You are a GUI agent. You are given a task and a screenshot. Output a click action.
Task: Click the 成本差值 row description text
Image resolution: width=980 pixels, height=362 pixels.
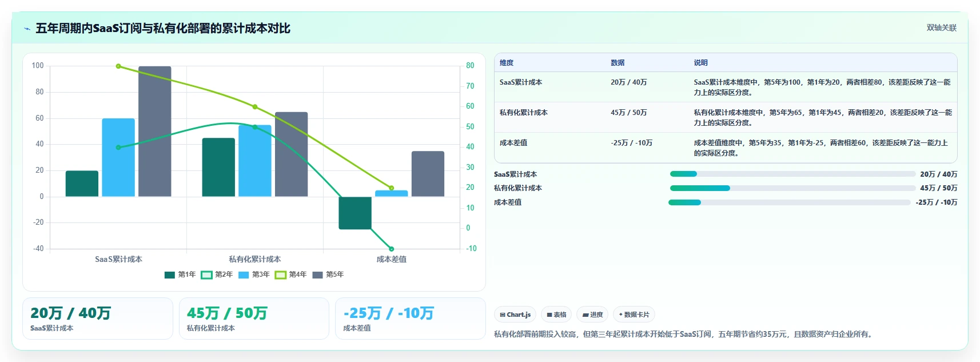click(821, 148)
